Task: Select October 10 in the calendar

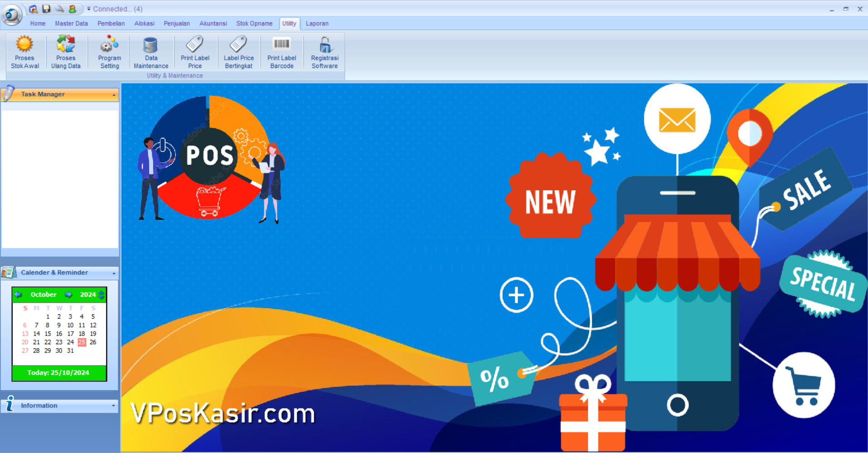Action: click(x=70, y=325)
